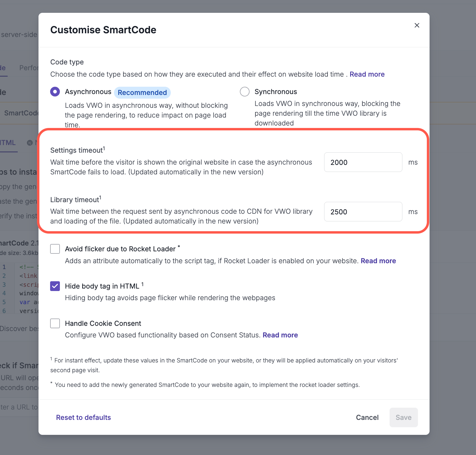Viewport: 476px width, 455px height.
Task: Click the Asynchronous label text
Action: point(88,92)
